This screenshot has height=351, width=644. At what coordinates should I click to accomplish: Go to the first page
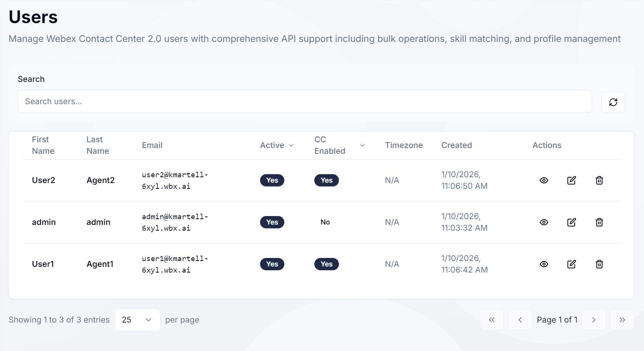[491, 320]
